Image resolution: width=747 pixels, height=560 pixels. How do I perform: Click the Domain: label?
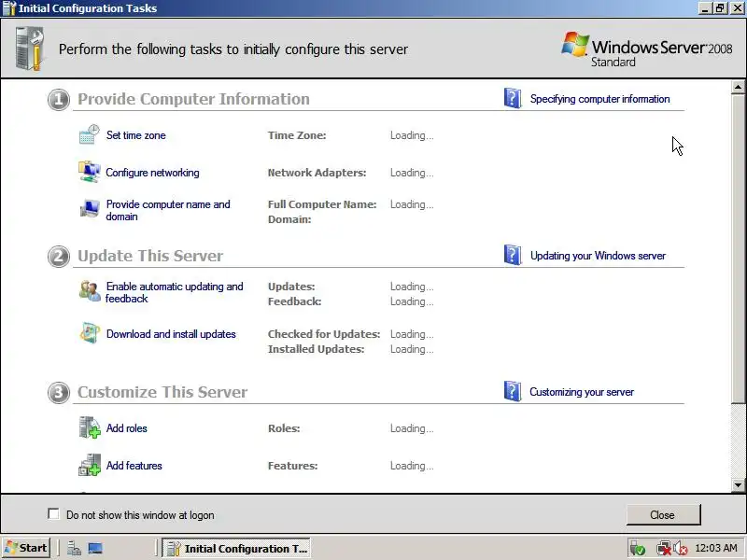(x=289, y=219)
